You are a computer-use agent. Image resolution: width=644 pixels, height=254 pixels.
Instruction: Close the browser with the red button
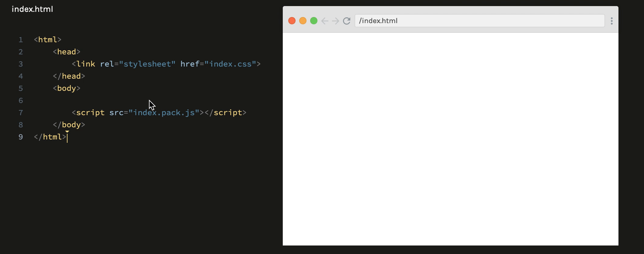[292, 21]
